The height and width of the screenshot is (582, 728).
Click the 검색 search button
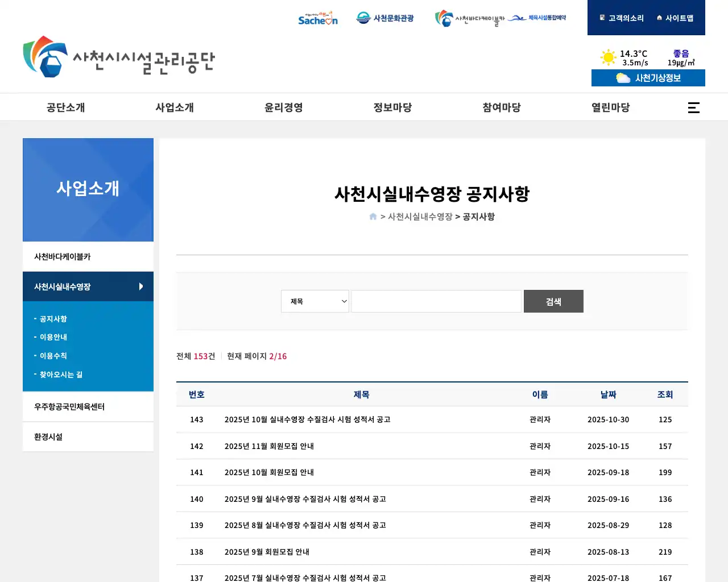point(553,301)
